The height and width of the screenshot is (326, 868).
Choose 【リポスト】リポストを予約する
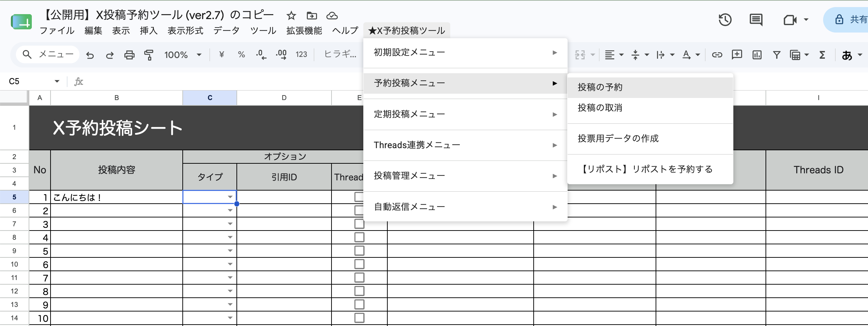tap(650, 169)
